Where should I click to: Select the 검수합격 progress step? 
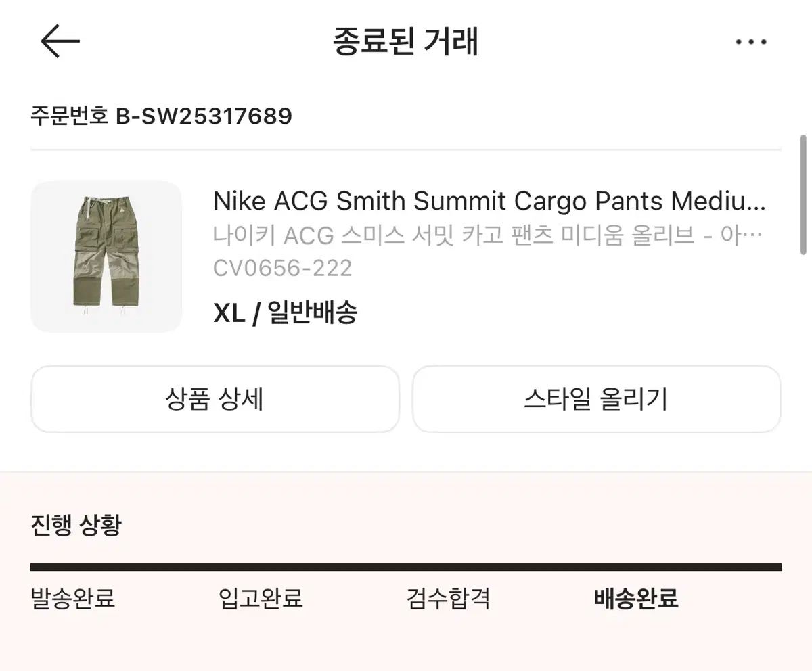click(448, 598)
